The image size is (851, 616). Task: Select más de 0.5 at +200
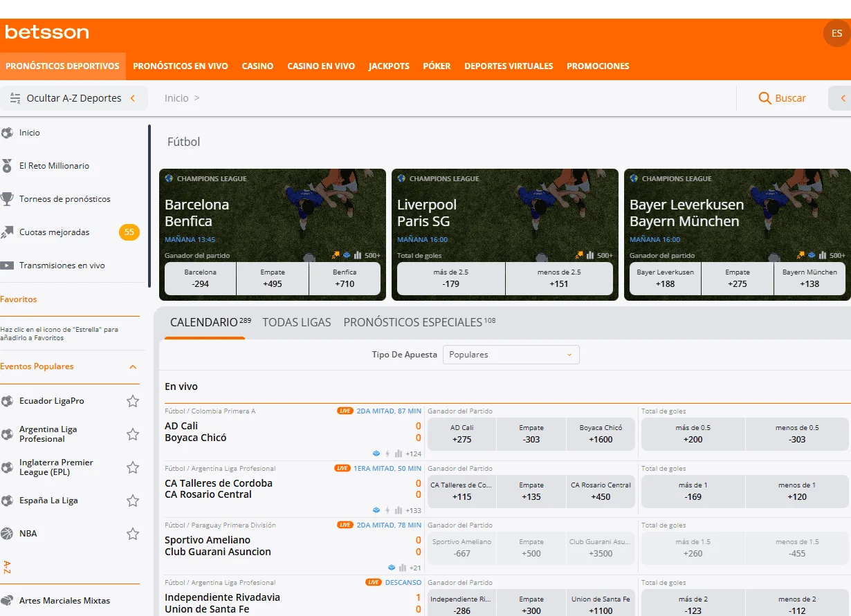point(693,434)
